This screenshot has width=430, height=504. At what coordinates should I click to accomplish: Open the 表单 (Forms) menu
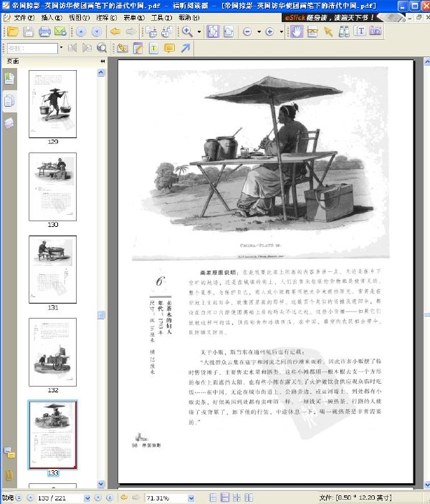pos(134,18)
